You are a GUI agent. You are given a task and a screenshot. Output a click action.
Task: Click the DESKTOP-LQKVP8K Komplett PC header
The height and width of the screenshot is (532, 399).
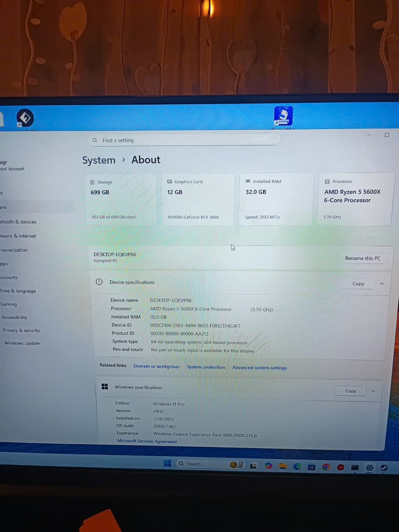click(115, 257)
